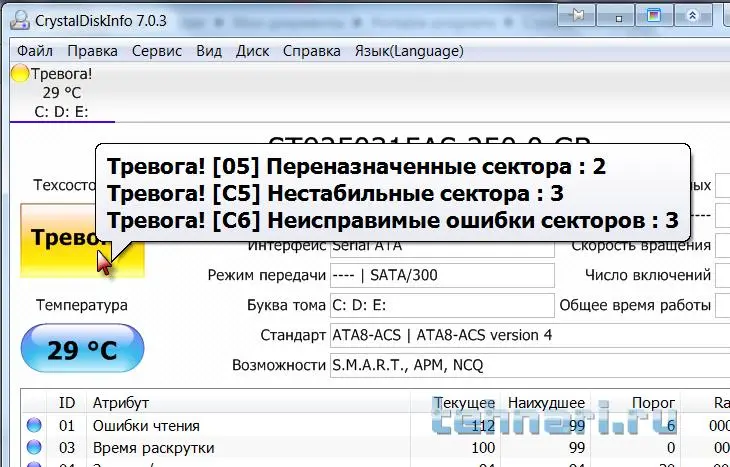Click the Общее время работы label

[635, 305]
